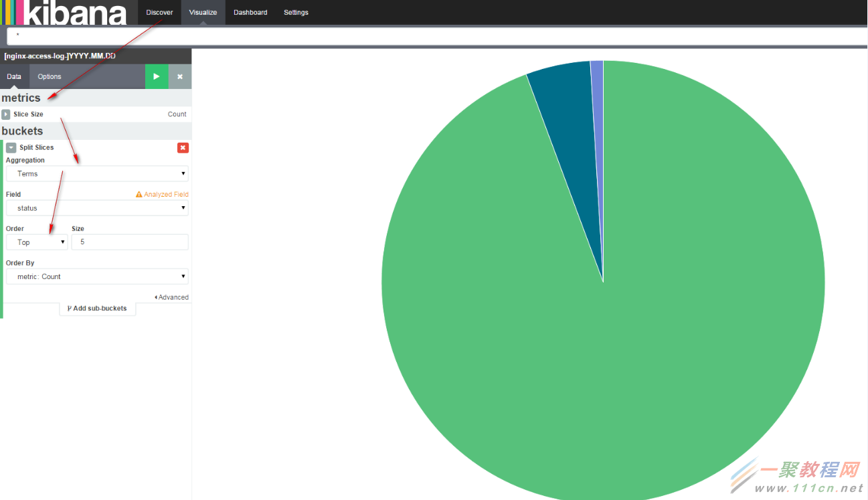This screenshot has height=500, width=868.
Task: Open the Discover tab
Action: 159,12
